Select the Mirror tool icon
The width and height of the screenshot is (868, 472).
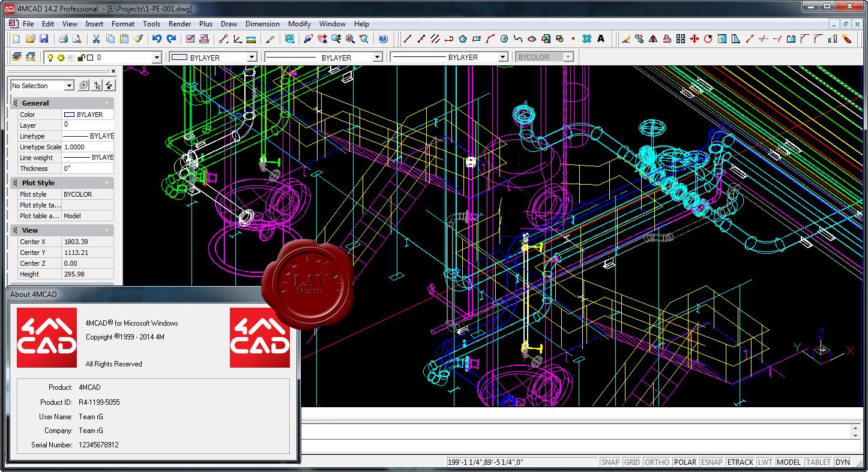click(x=654, y=39)
